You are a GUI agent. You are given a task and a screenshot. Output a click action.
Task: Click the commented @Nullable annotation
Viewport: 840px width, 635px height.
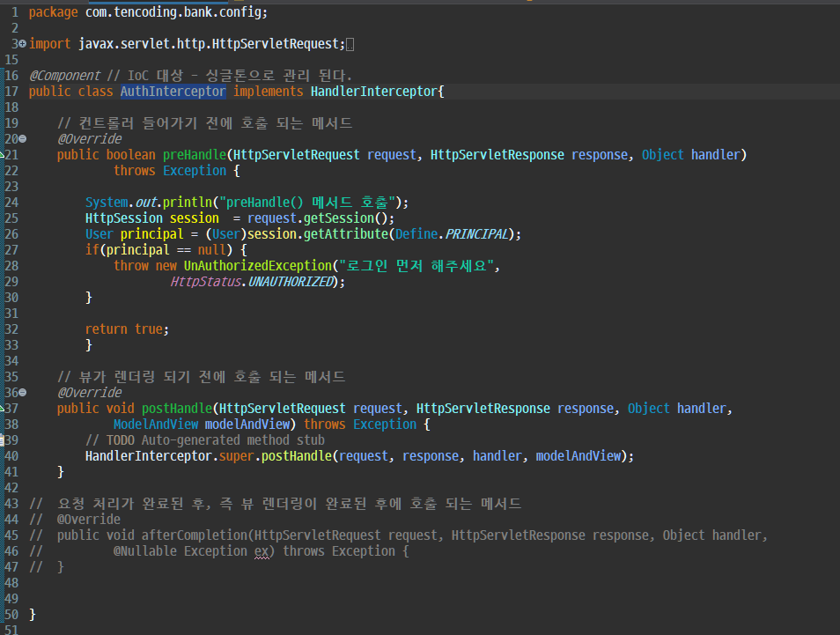click(x=145, y=551)
